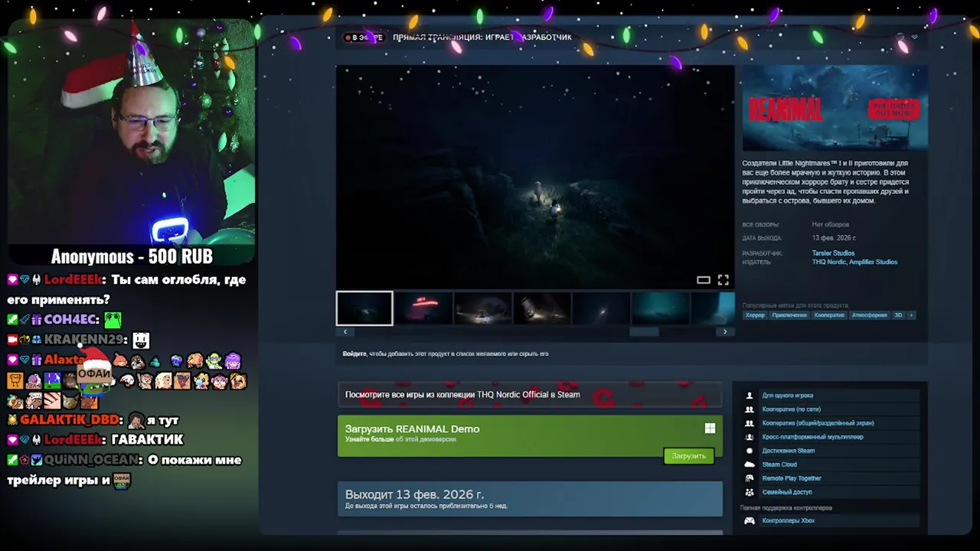Collapse the broadcast with the top-right chevron

[914, 37]
